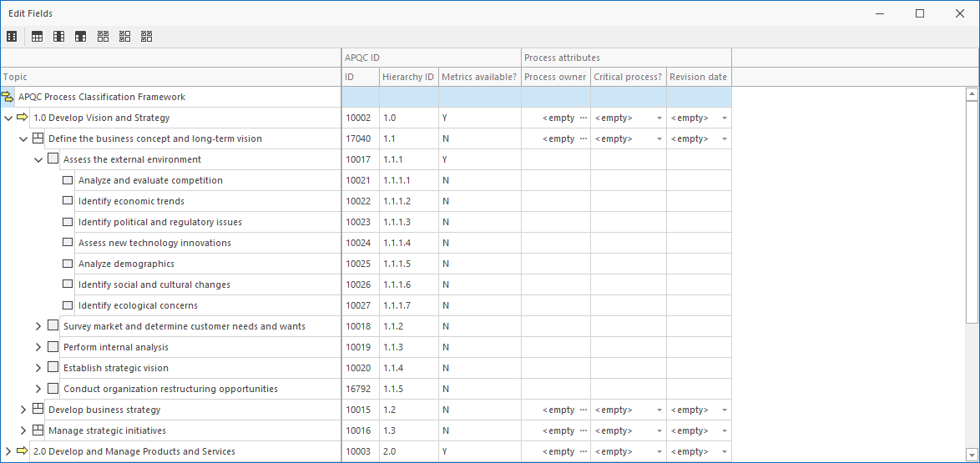Toggle box beside Identify political and regulatory issues
Viewport: 980px width, 463px height.
pyautogui.click(x=68, y=222)
